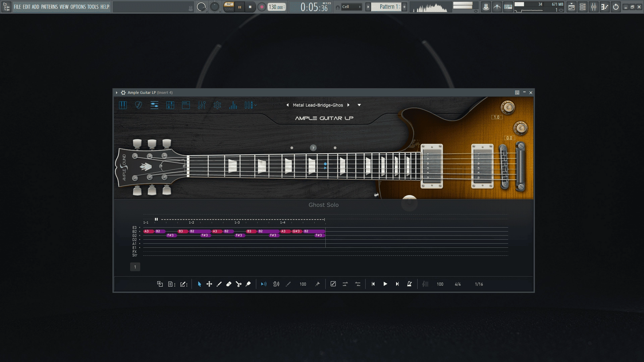Click the 1.0 knob value field
Viewport: 644px width, 362px height.
(x=496, y=117)
